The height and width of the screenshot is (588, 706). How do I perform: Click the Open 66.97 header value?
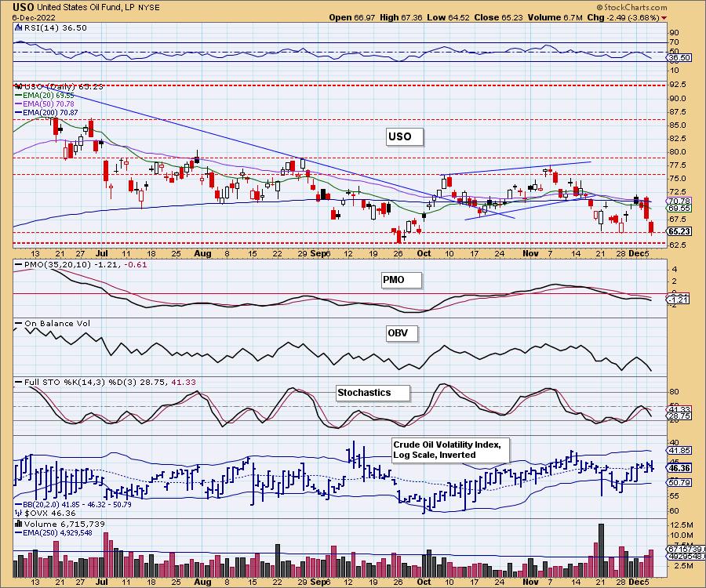point(352,17)
